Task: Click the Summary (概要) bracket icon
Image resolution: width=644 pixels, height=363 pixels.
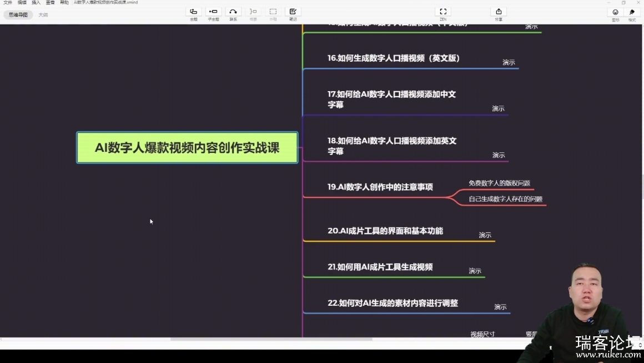Action: pos(253,12)
